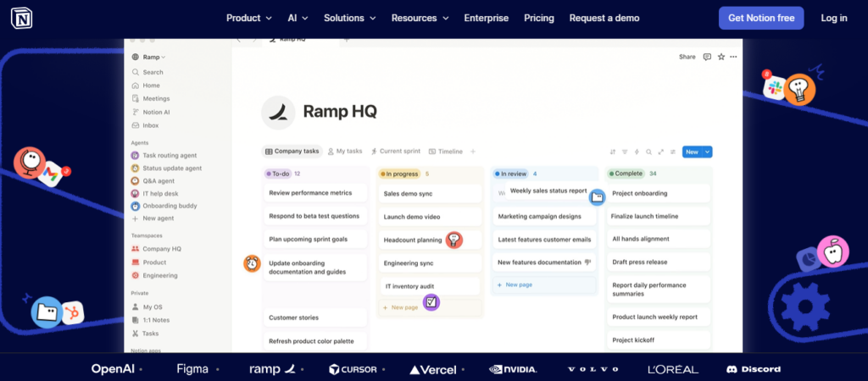Click the Complete status label
The height and width of the screenshot is (381, 868).
click(626, 174)
